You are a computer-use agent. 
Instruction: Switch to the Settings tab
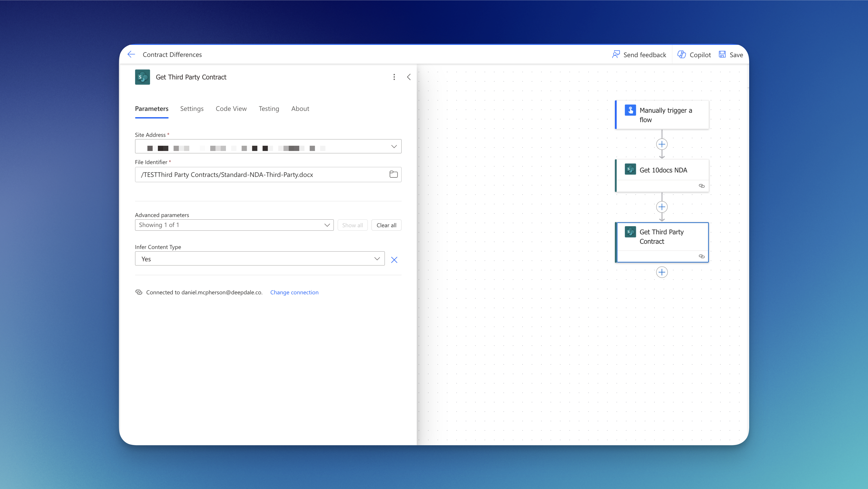192,108
